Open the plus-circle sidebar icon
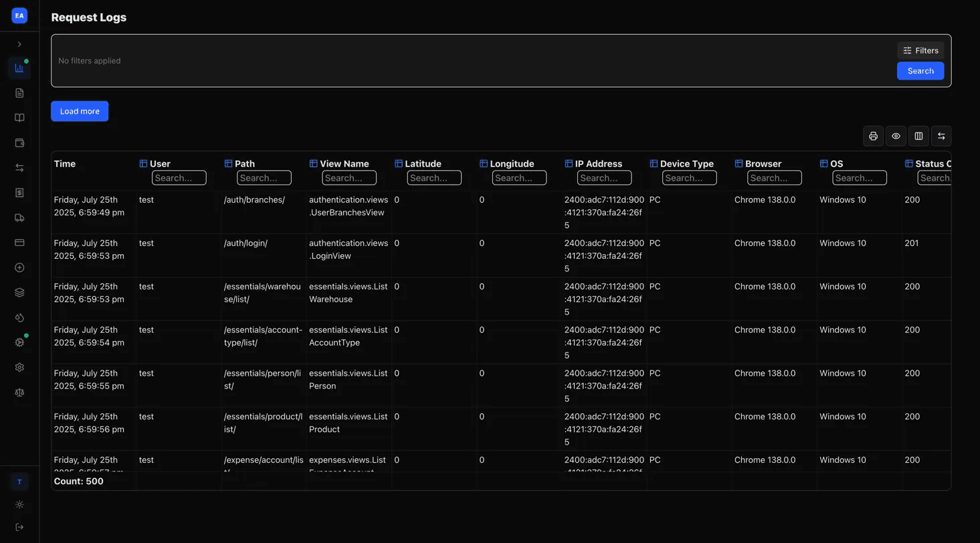The height and width of the screenshot is (543, 980). point(19,267)
